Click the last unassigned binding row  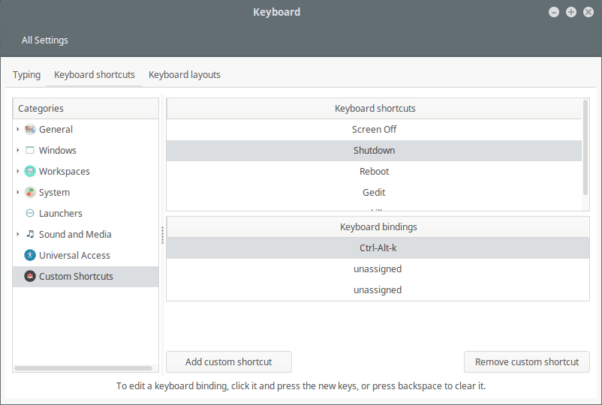378,290
